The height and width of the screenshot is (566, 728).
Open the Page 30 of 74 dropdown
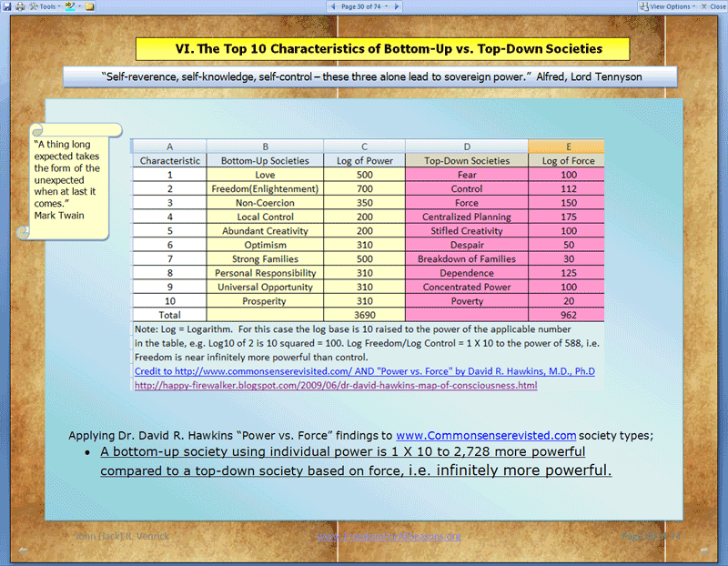tap(364, 5)
